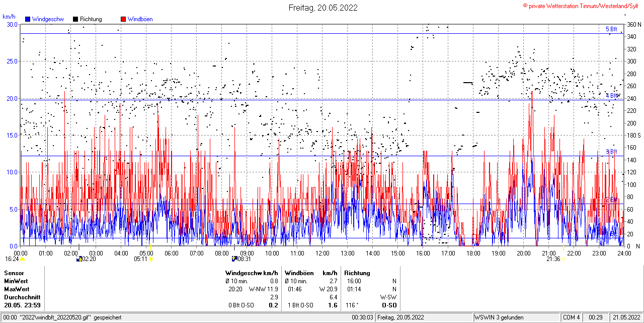Click the '00:29' status bar field
This screenshot has height=323, width=644.
click(596, 317)
